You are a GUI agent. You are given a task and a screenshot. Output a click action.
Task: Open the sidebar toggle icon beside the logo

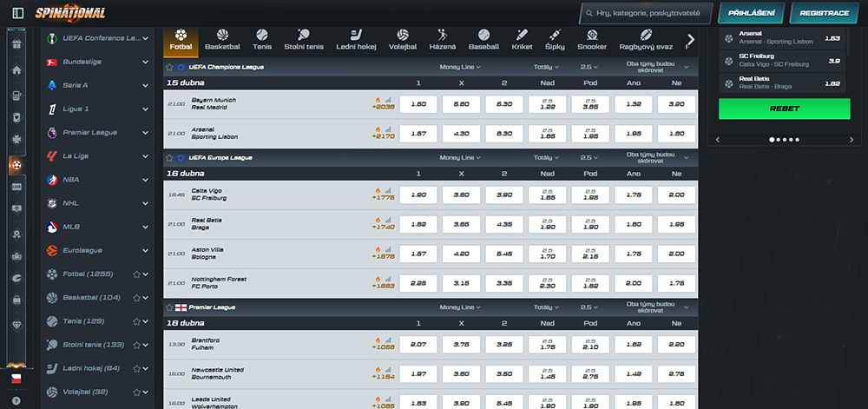pos(17,13)
